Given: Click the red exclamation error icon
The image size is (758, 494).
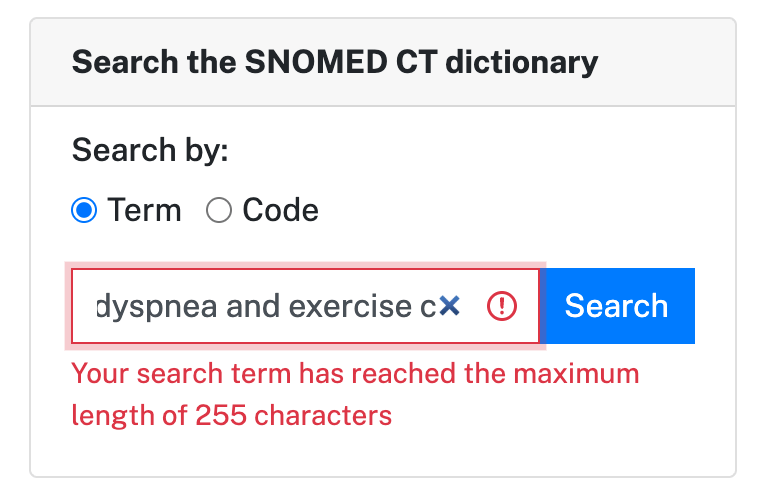Looking at the screenshot, I should point(501,306).
